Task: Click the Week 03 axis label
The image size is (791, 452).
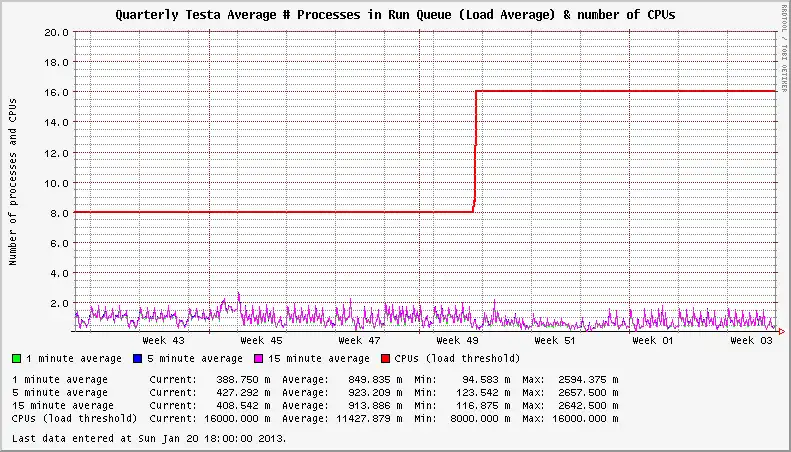Action: [x=751, y=341]
